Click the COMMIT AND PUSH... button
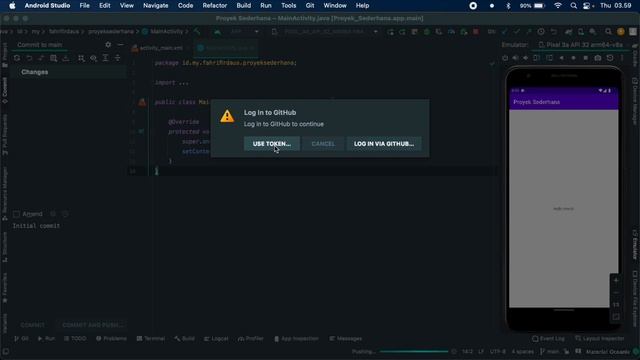640x360 pixels. pos(92,325)
